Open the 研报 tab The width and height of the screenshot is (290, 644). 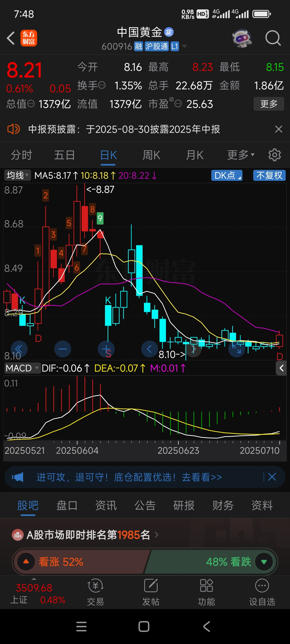(184, 506)
